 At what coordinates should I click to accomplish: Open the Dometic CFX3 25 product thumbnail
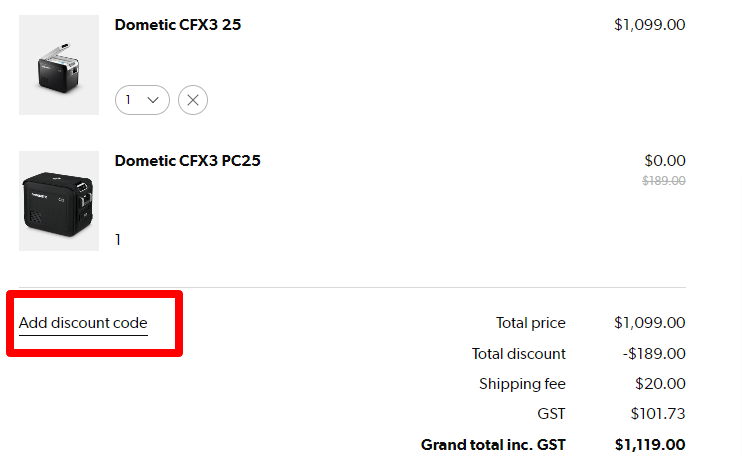click(x=59, y=65)
